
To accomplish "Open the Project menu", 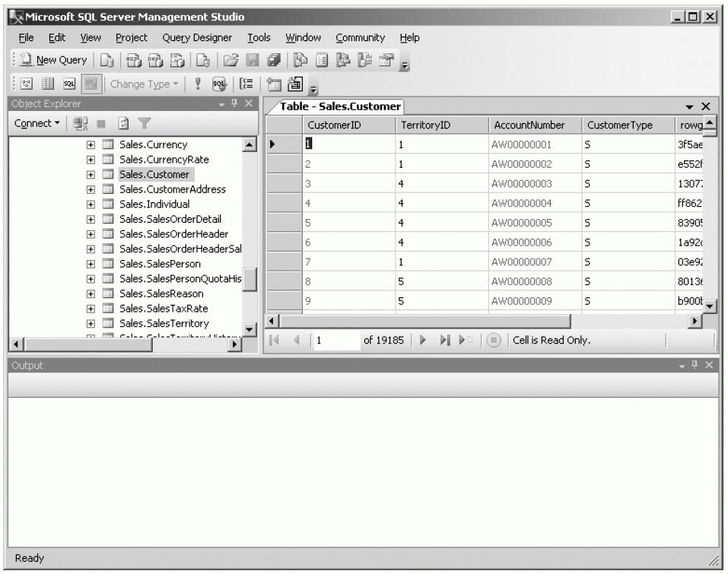I will coord(132,37).
